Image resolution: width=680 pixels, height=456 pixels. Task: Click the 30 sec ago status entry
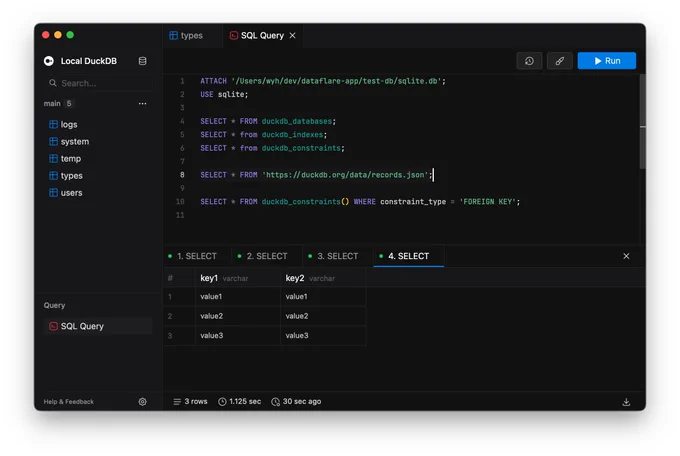click(x=296, y=402)
